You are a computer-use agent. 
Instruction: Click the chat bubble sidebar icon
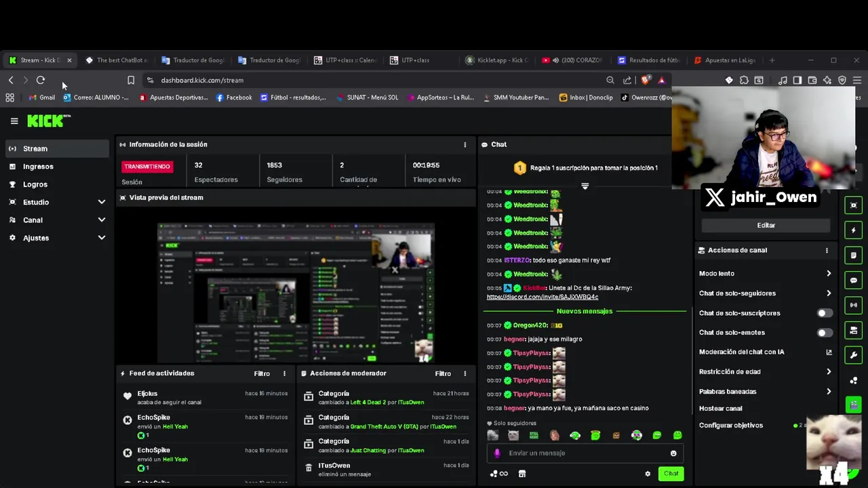(854, 280)
